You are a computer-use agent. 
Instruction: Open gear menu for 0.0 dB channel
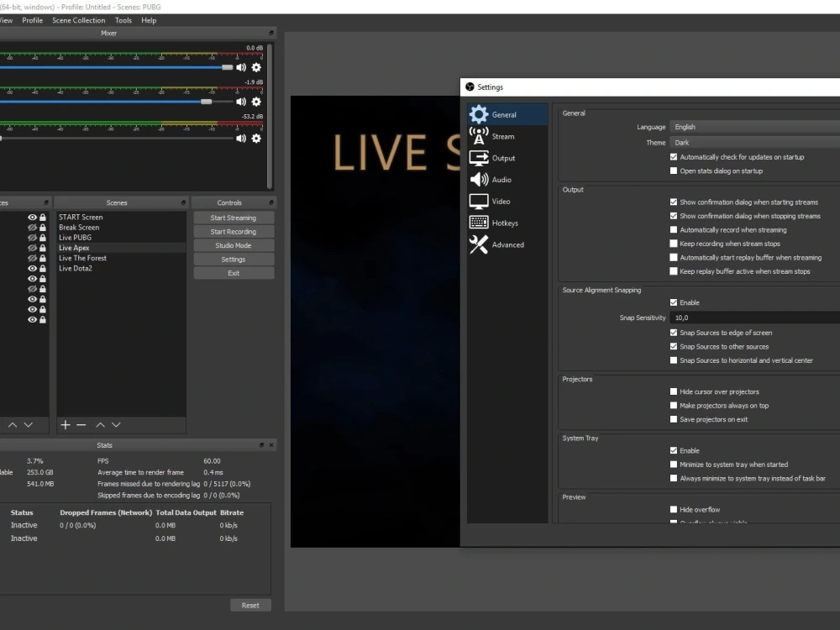click(256, 67)
